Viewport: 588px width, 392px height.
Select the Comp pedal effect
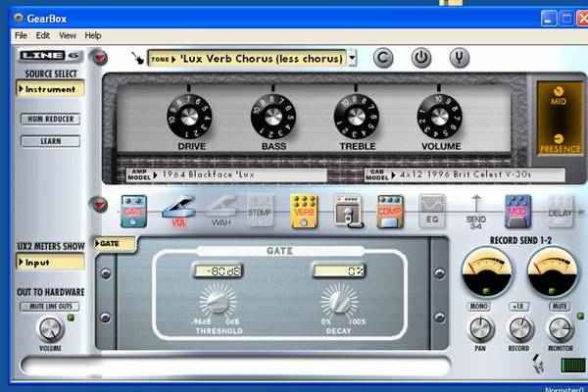[390, 212]
